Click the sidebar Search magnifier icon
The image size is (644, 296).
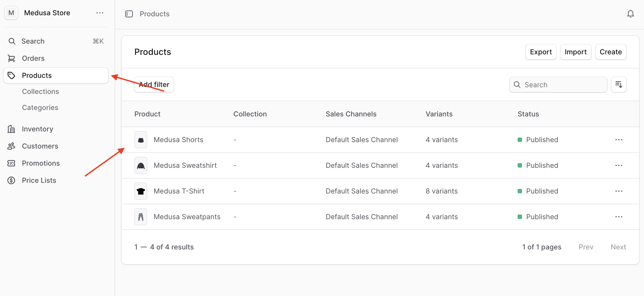coord(12,41)
